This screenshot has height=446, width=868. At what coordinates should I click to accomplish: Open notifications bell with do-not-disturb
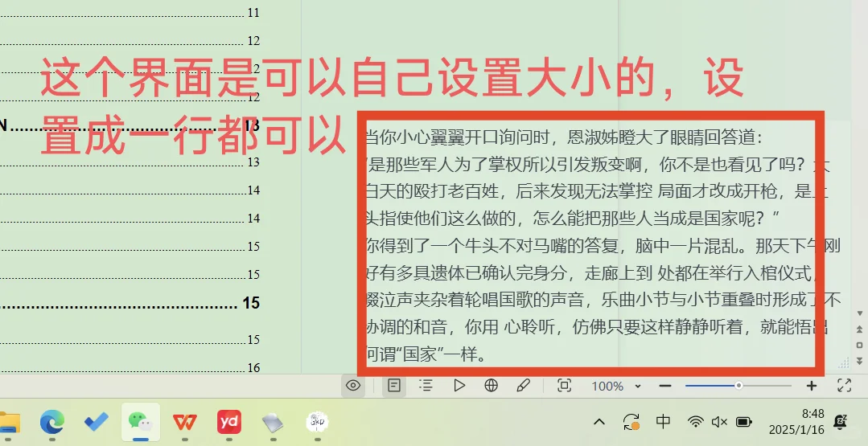(841, 422)
